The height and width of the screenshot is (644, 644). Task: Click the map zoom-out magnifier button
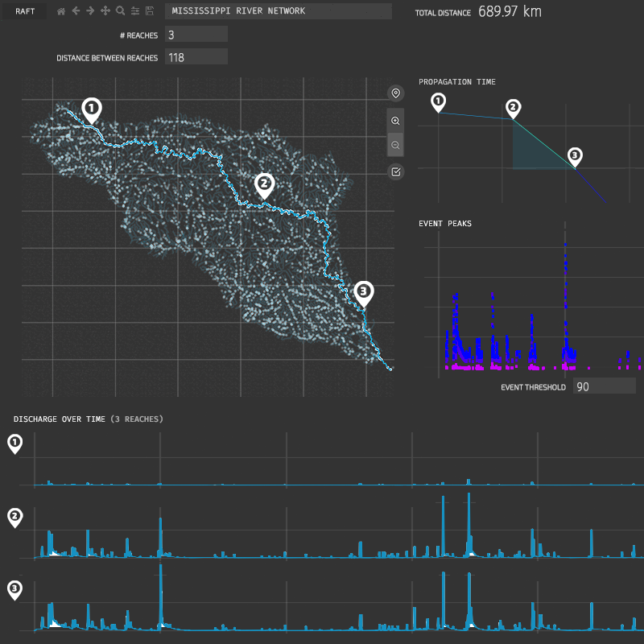(x=395, y=145)
